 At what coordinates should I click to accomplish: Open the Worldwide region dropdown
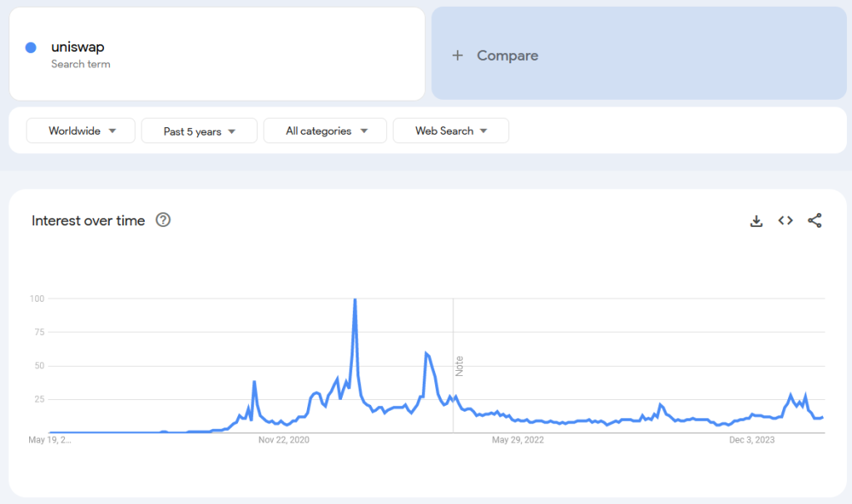pyautogui.click(x=81, y=131)
